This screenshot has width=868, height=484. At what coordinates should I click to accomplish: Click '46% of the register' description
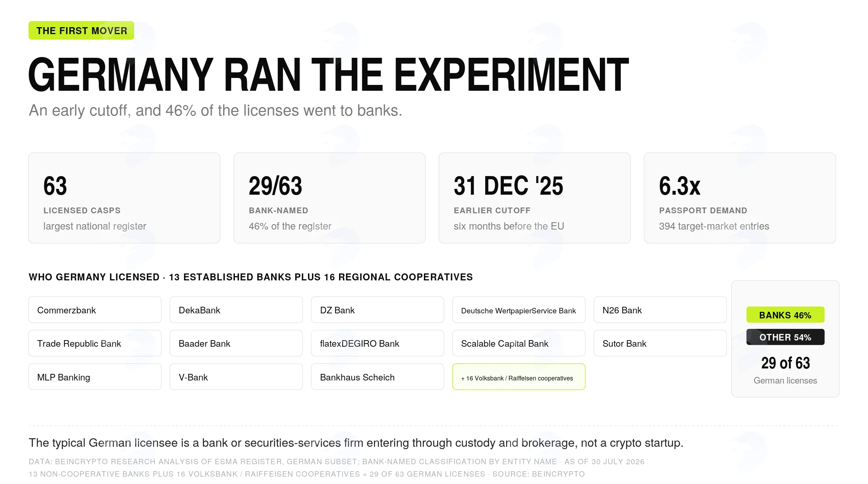click(x=290, y=226)
